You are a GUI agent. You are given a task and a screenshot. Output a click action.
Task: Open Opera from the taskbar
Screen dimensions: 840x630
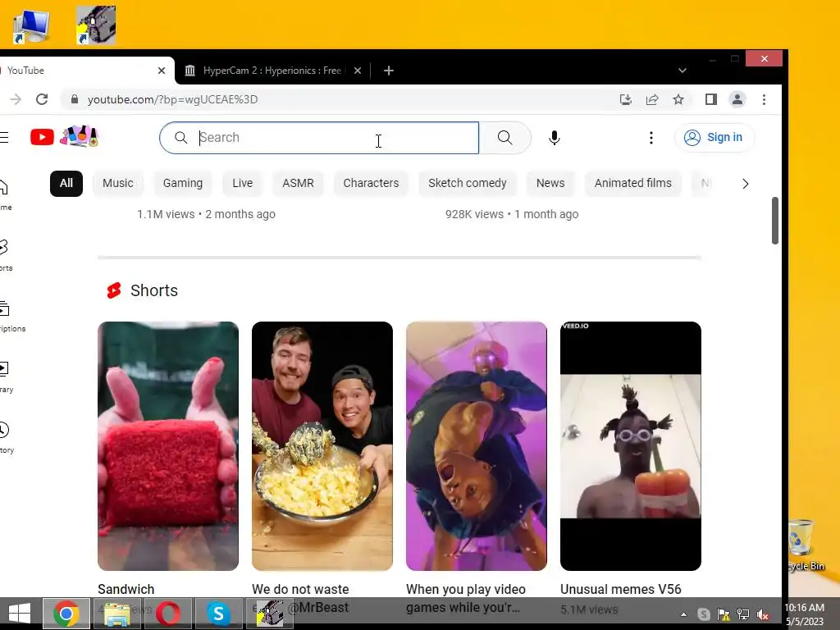pyautogui.click(x=168, y=614)
